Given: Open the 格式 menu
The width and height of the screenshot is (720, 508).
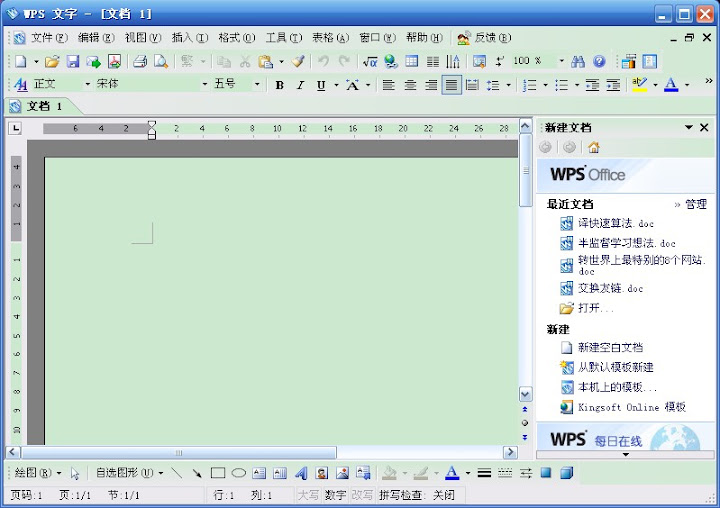Looking at the screenshot, I should 236,38.
